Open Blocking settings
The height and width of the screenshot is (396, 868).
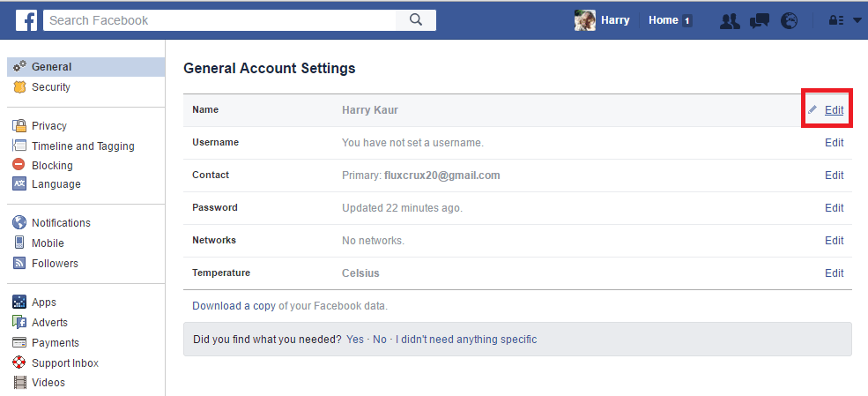[x=52, y=166]
